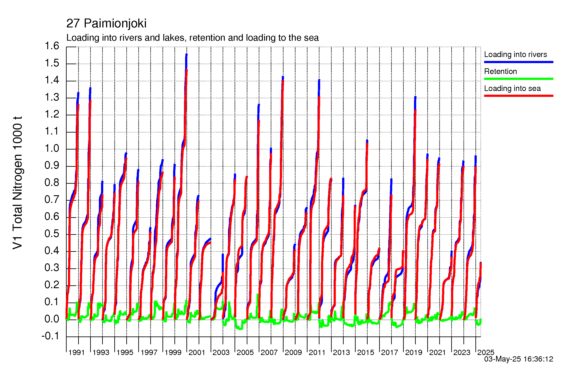Click the y-axis value 1.0

tap(52, 148)
